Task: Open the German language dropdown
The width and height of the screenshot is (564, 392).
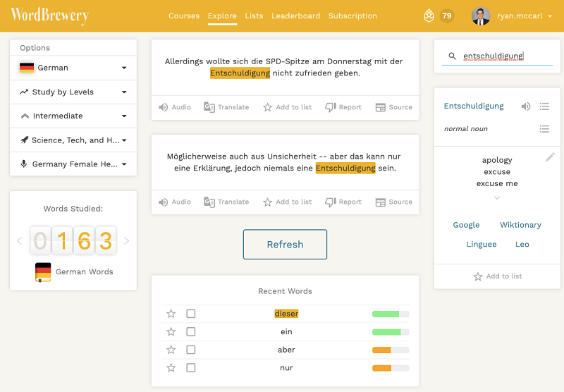Action: 73,68
